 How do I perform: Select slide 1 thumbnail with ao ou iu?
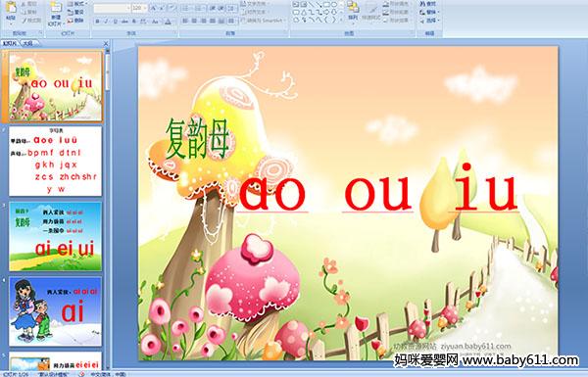(x=56, y=86)
